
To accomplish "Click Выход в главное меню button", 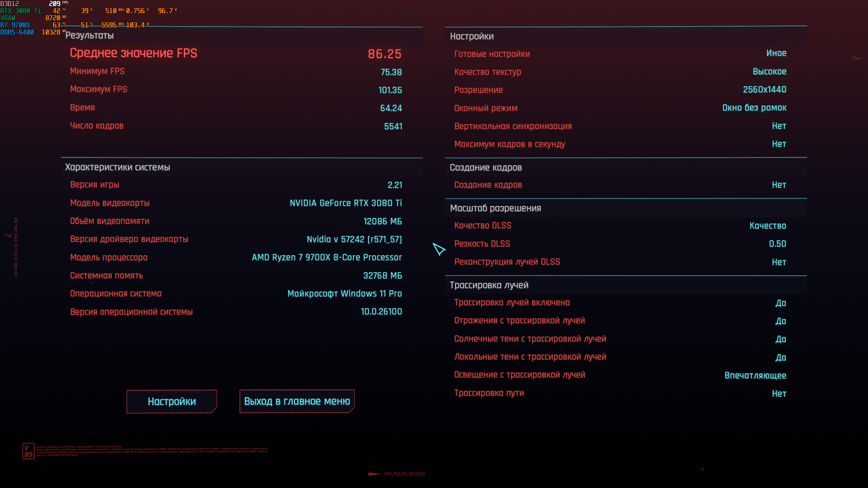I will point(297,401).
